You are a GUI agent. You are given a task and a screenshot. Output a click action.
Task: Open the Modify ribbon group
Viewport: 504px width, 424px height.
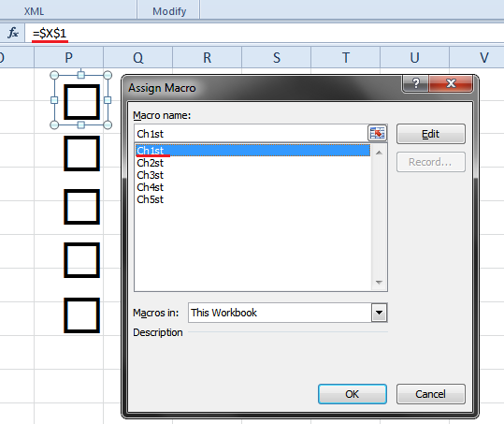coord(169,11)
